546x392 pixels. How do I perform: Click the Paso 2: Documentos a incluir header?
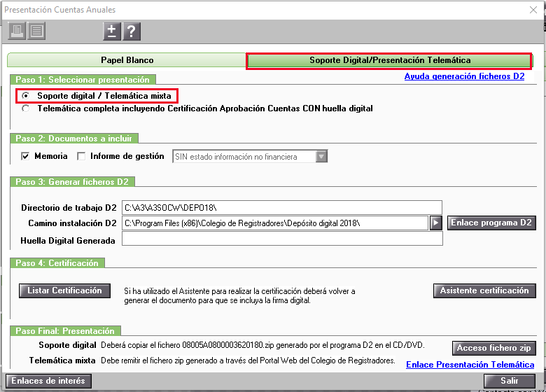point(74,138)
